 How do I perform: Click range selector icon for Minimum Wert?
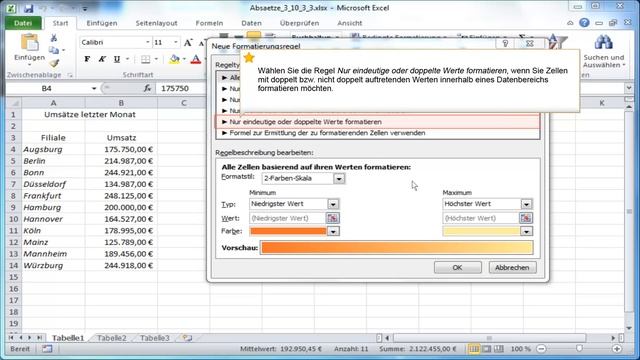click(x=333, y=218)
